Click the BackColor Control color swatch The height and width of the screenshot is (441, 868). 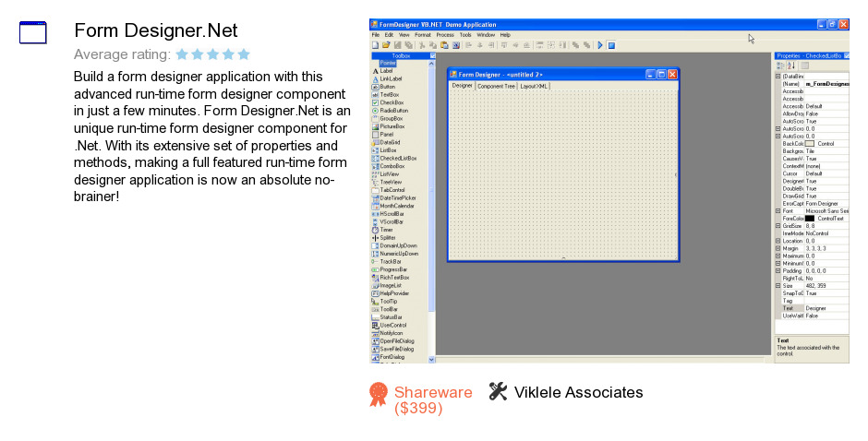(809, 143)
